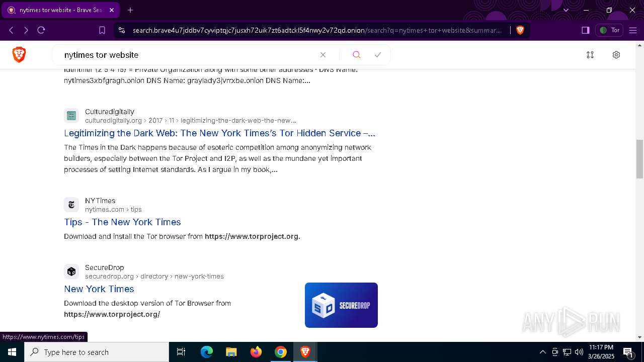Open Brave main hamburger menu

point(633,30)
